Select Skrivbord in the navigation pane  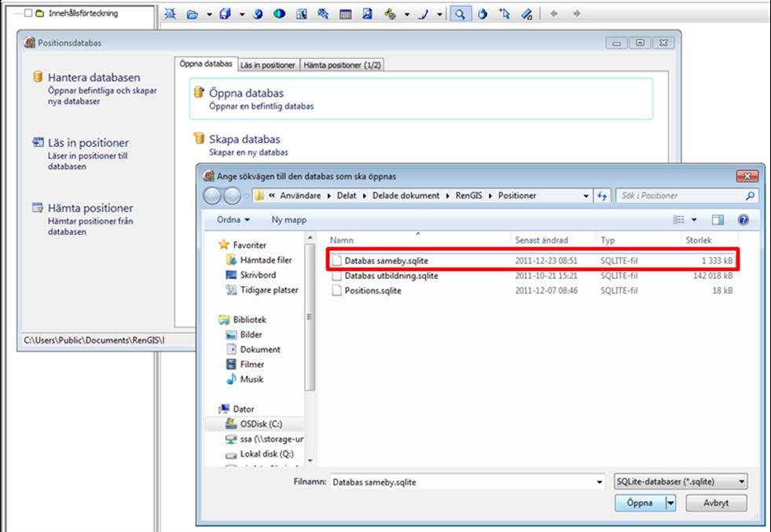[x=251, y=275]
